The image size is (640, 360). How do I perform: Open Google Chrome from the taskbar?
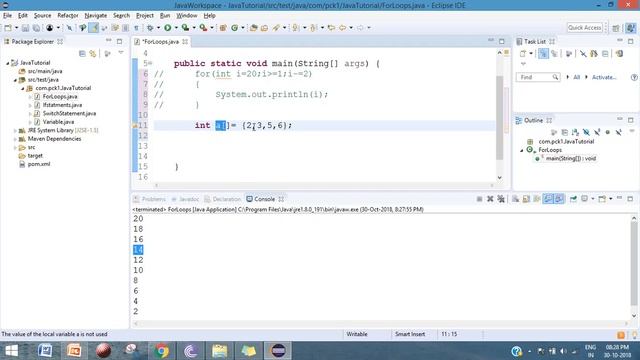coord(162,351)
